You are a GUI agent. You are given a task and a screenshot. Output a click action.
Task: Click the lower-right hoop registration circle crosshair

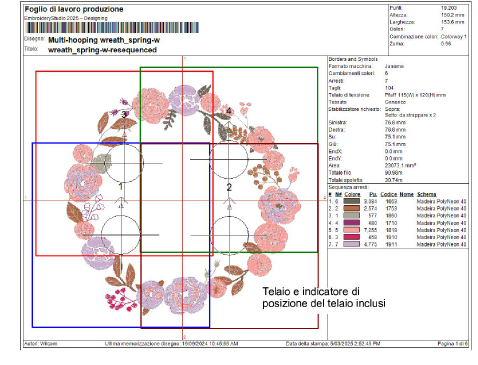[229, 235]
